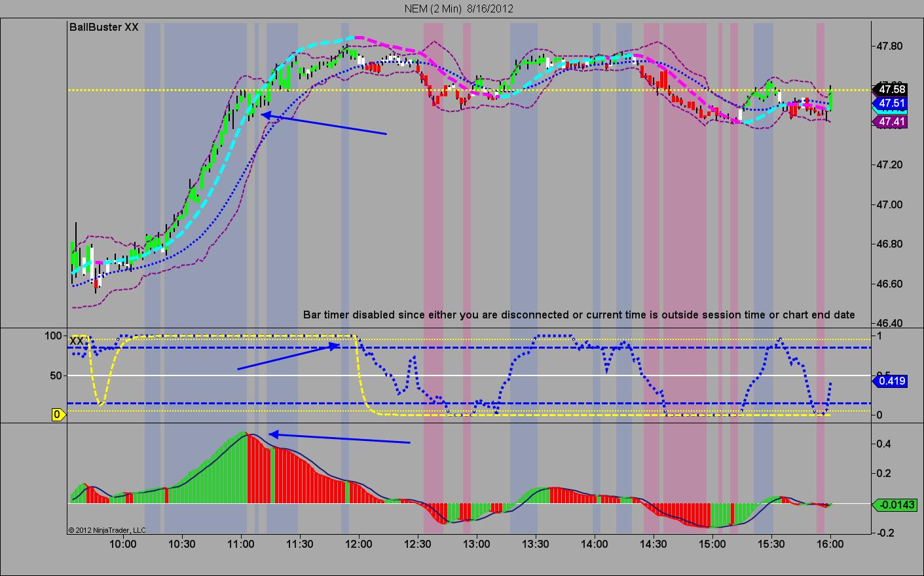Click the 0.4 label on histogram axis
Image resolution: width=924 pixels, height=576 pixels.
click(883, 444)
